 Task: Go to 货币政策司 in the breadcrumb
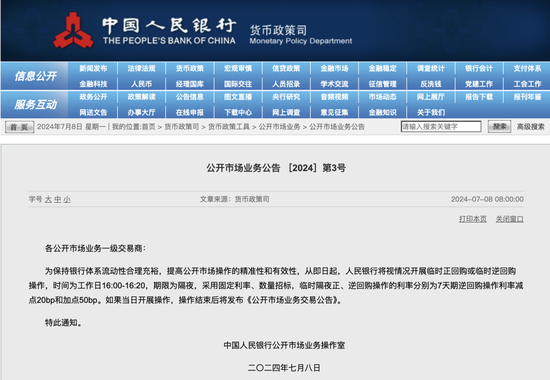click(182, 127)
